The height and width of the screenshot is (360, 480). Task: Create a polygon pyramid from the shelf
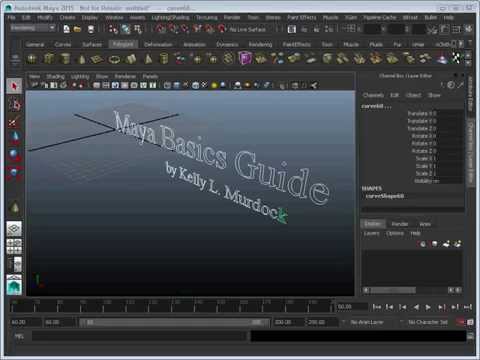(x=148, y=59)
